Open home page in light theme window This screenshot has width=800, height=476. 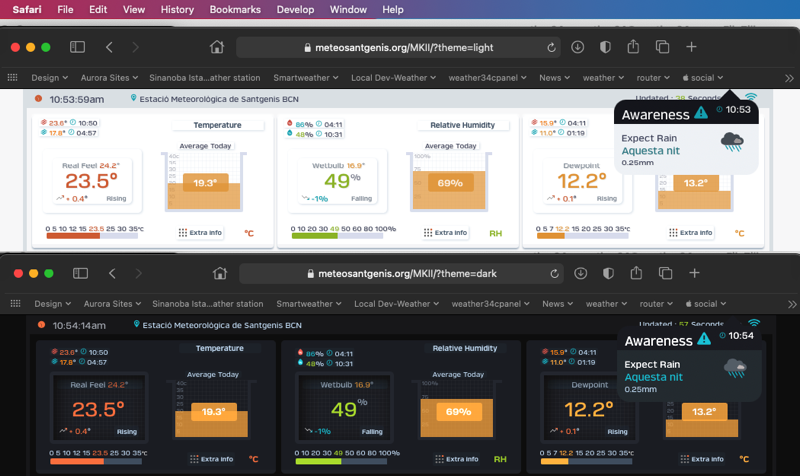click(217, 47)
